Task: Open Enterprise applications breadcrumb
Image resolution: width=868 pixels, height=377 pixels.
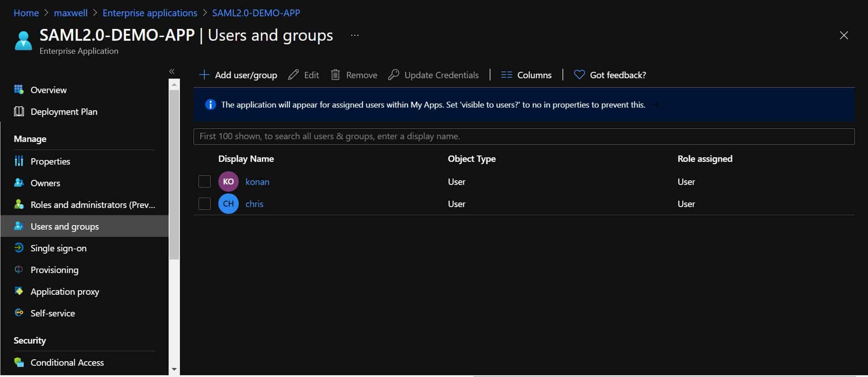Action: pyautogui.click(x=150, y=13)
